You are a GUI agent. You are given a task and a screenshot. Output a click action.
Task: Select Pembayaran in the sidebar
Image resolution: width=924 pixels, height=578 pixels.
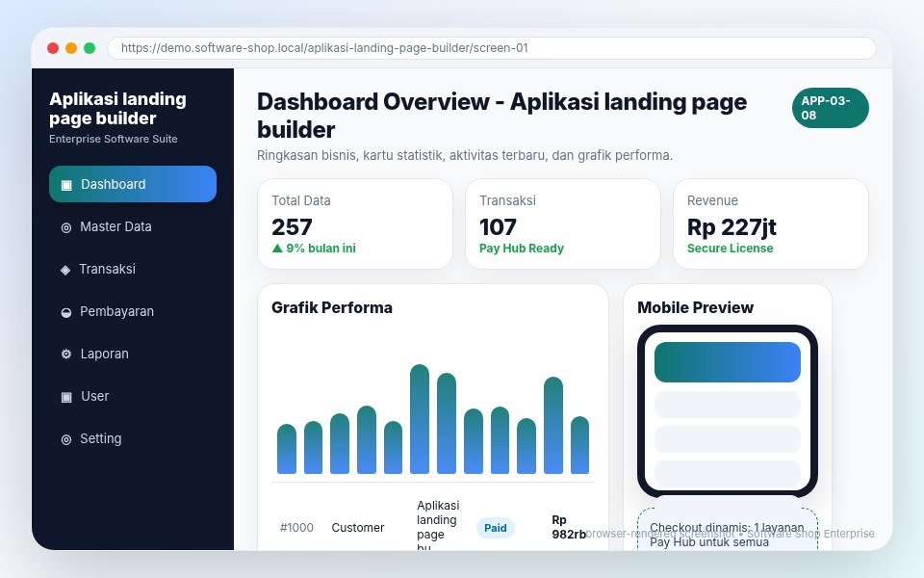[133, 311]
